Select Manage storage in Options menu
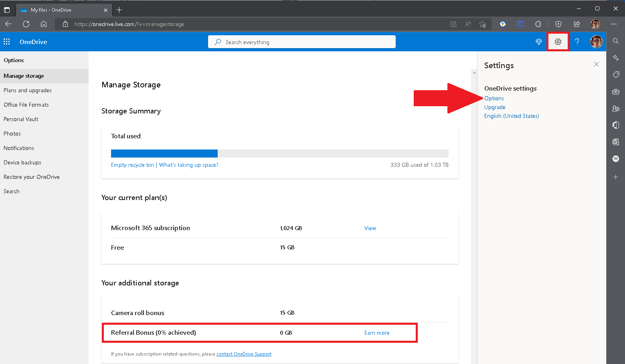The image size is (625, 364). tap(44, 76)
